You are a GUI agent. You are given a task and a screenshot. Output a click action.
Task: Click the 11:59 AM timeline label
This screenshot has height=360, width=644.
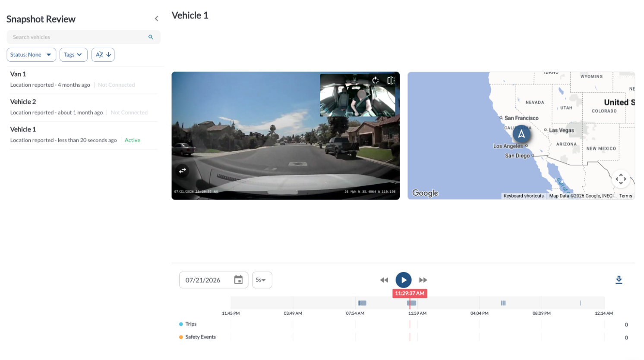[417, 313]
